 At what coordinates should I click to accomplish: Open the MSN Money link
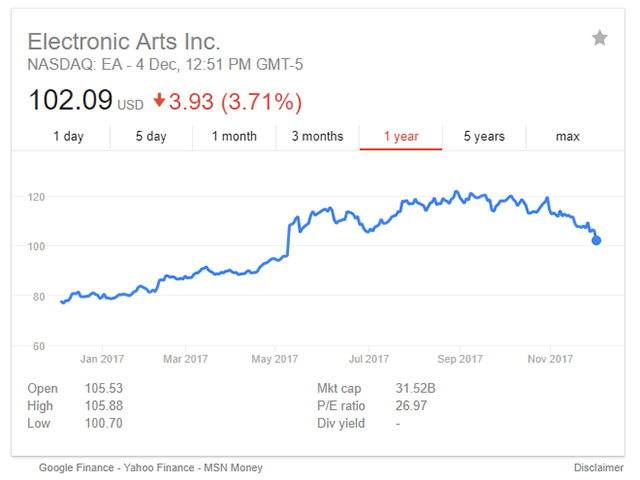pos(230,467)
